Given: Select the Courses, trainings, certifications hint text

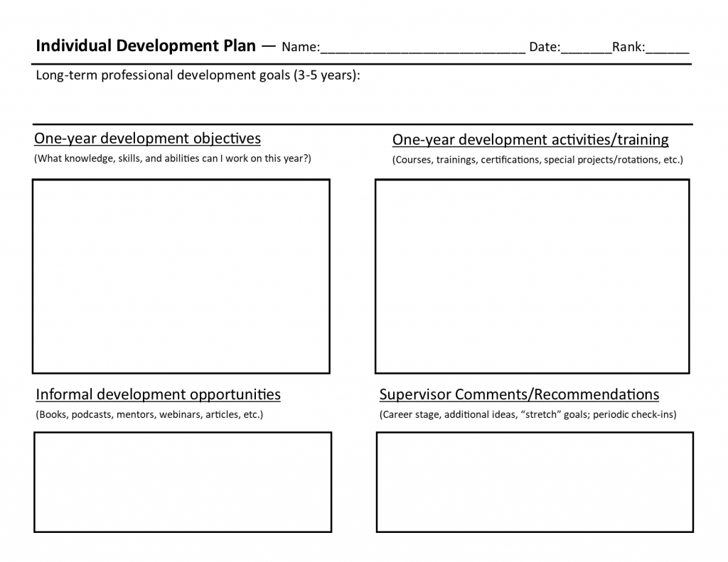Looking at the screenshot, I should (x=537, y=160).
